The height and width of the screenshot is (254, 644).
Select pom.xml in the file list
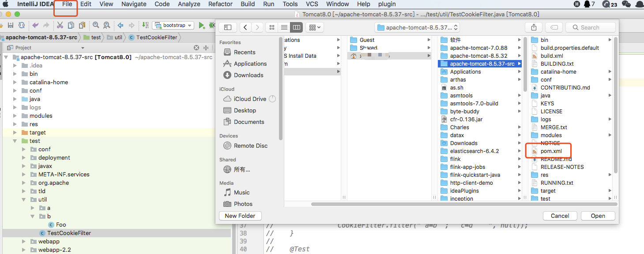(x=551, y=151)
